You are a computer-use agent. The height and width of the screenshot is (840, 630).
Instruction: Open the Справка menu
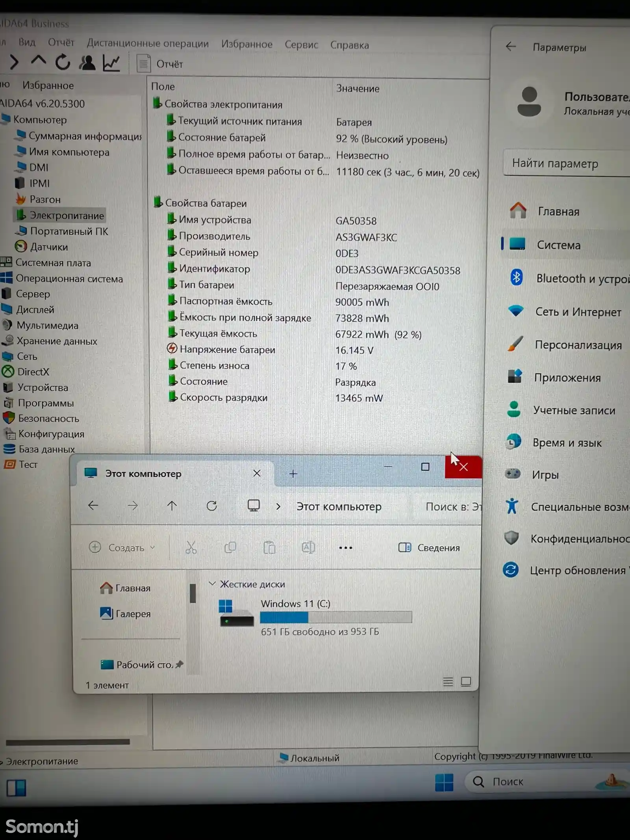[350, 45]
